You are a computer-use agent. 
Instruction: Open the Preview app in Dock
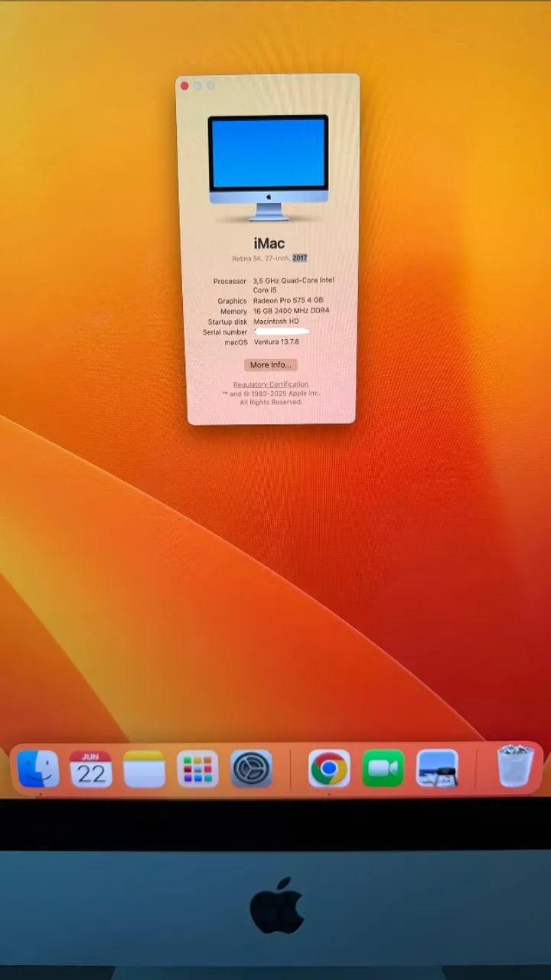437,769
